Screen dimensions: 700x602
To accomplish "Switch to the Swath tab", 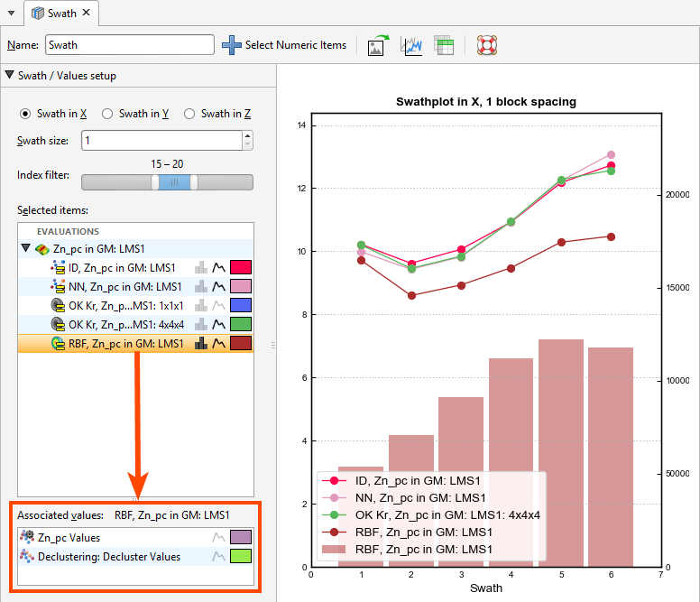I will pyautogui.click(x=60, y=14).
